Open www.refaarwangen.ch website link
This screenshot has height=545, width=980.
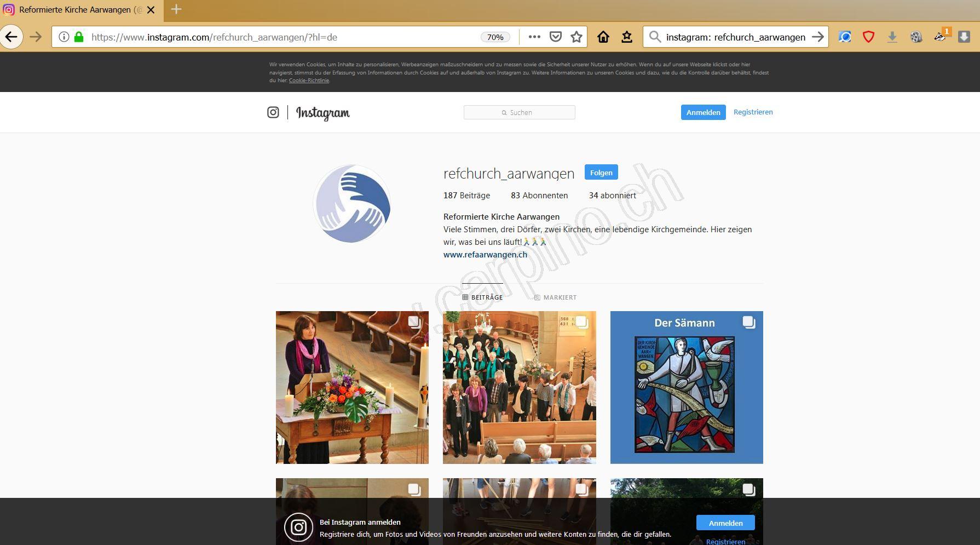[x=485, y=255]
